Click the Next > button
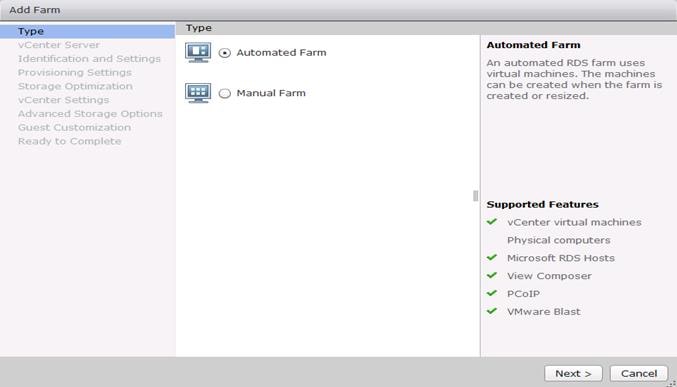 click(573, 373)
